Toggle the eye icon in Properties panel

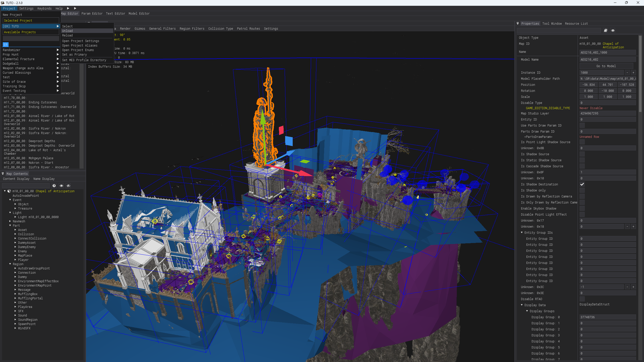click(613, 30)
